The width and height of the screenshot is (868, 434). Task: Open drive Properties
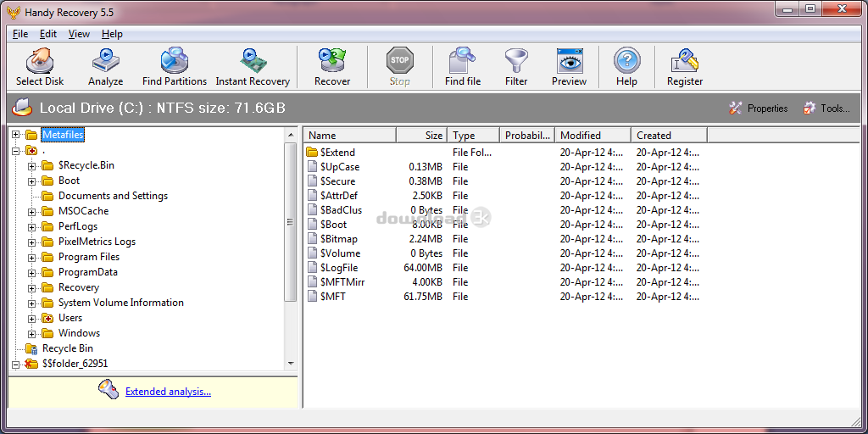[x=759, y=108]
